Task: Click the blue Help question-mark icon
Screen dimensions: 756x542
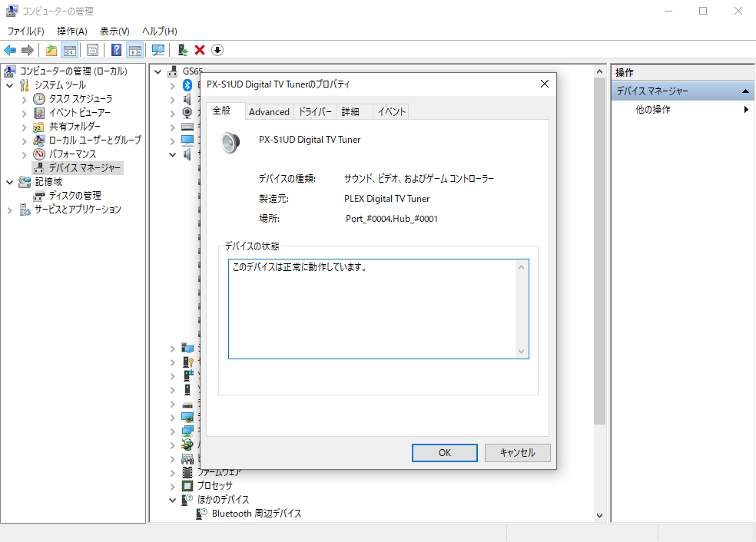Action: (116, 50)
